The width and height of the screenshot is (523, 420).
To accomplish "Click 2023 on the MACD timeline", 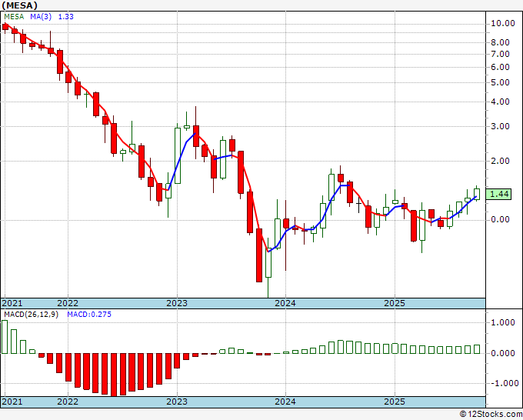I will coord(177,402).
